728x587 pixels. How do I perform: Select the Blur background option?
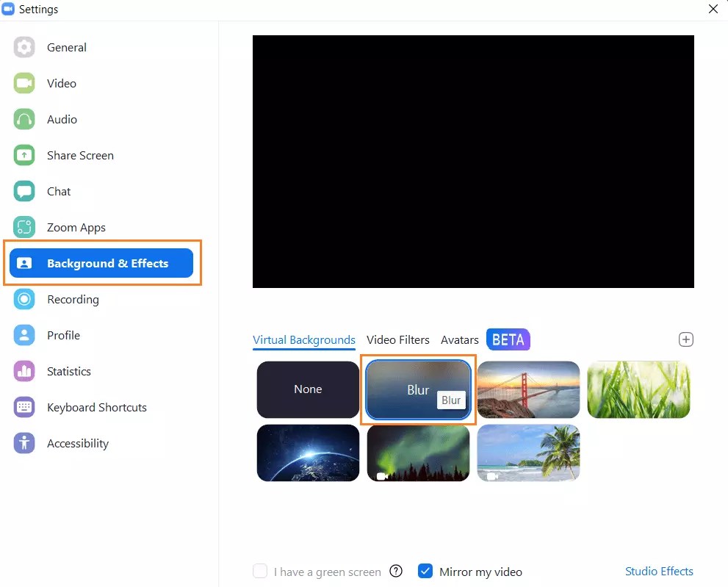point(418,389)
